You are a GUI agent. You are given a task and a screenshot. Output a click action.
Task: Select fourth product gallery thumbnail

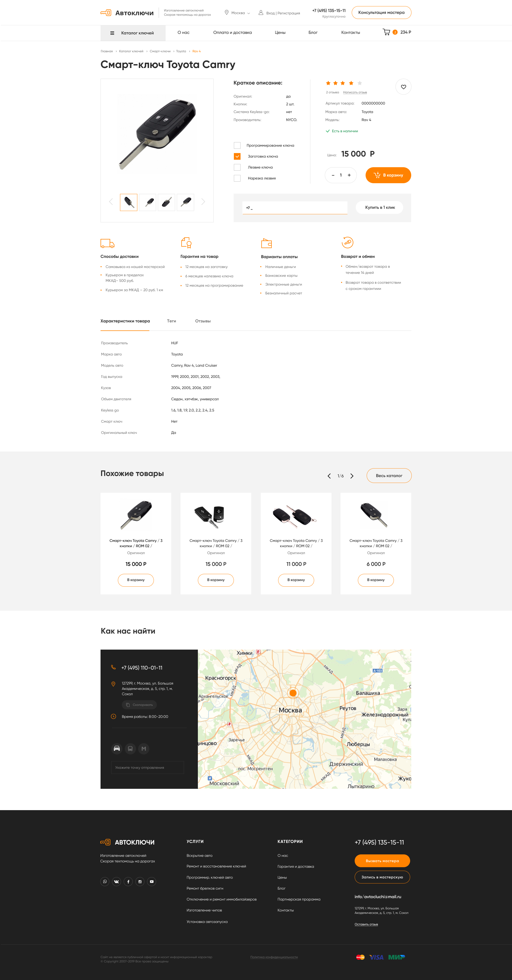coord(186,202)
